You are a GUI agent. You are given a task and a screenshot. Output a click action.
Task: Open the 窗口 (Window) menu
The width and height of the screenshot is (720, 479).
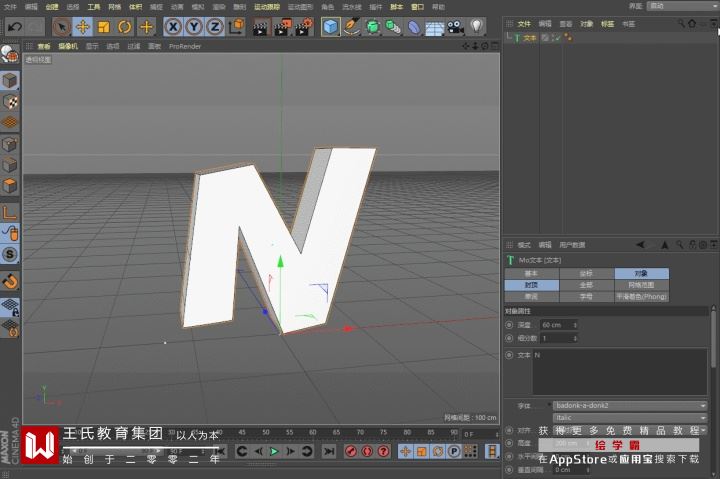pos(417,7)
